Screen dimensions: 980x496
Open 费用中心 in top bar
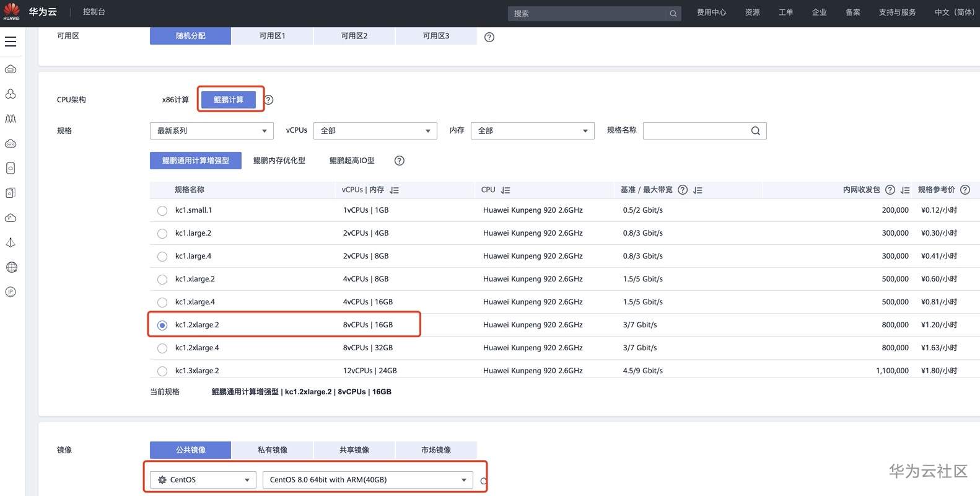click(x=712, y=12)
